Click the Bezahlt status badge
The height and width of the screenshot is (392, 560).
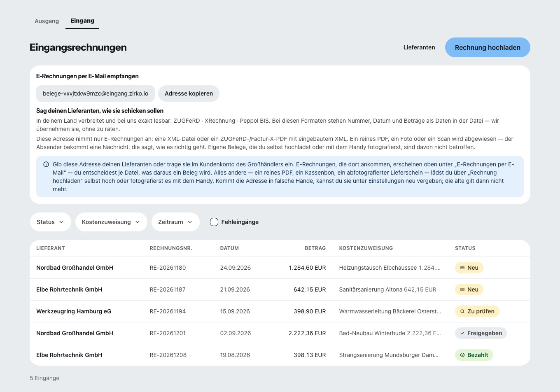click(x=474, y=355)
